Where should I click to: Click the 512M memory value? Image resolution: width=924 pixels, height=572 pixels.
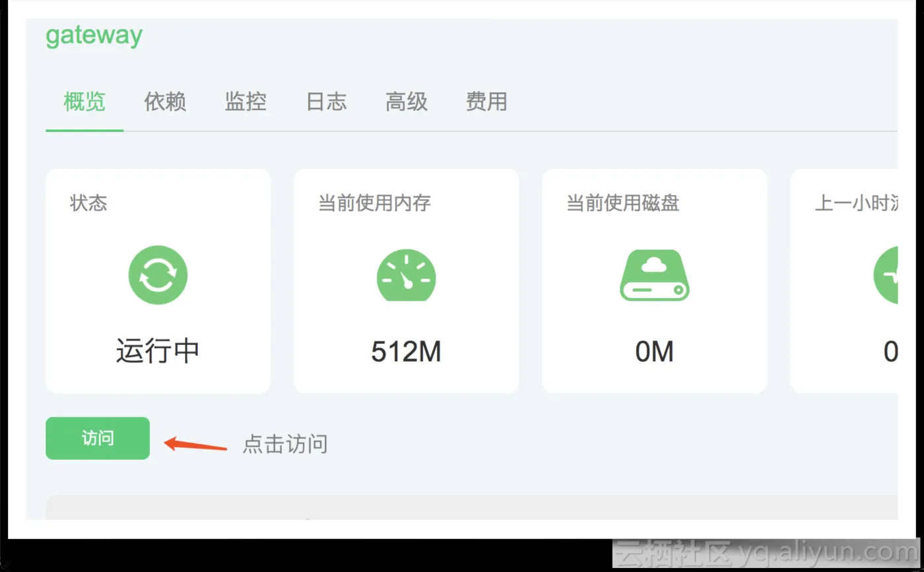point(406,352)
